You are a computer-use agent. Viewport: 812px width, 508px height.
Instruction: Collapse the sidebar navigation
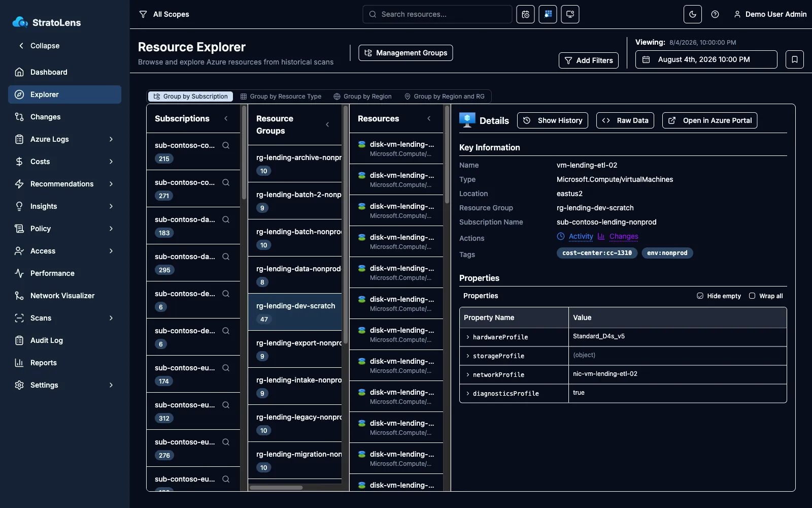[x=39, y=46]
